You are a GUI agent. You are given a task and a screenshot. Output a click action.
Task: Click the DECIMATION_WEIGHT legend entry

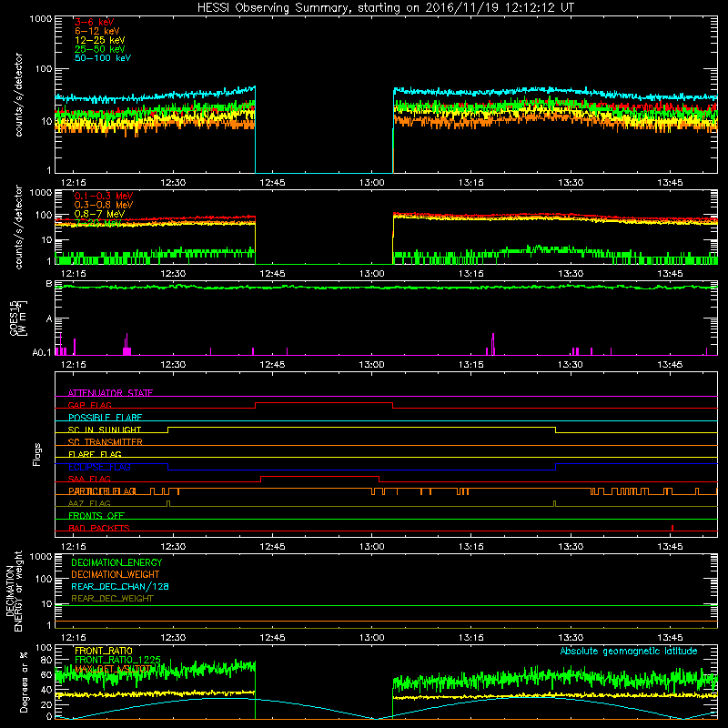click(116, 574)
